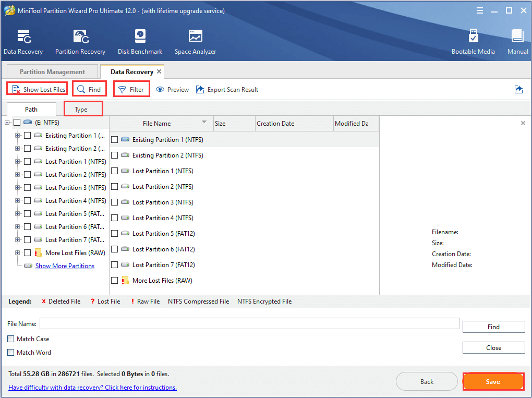
Task: Switch to the Type tab
Action: pyautogui.click(x=81, y=109)
